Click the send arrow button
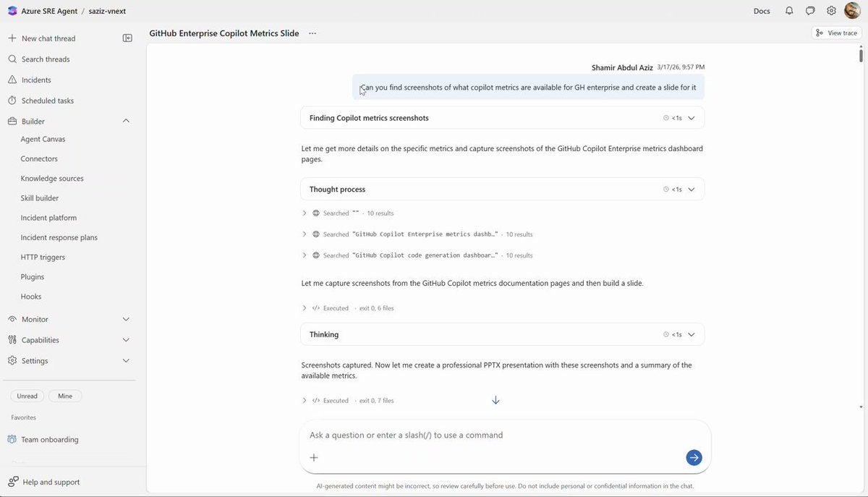Image resolution: width=868 pixels, height=497 pixels. pyautogui.click(x=694, y=457)
